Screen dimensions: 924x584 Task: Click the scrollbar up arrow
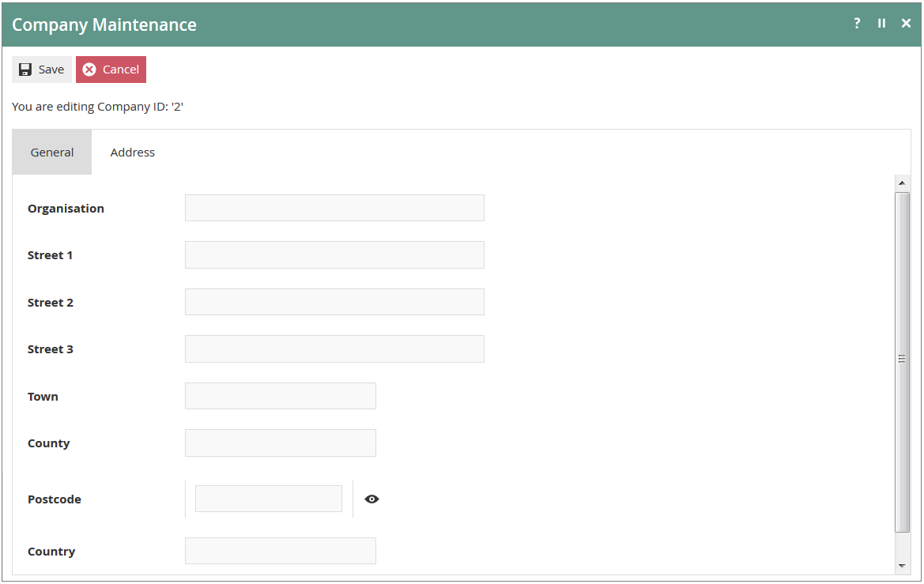[902, 183]
